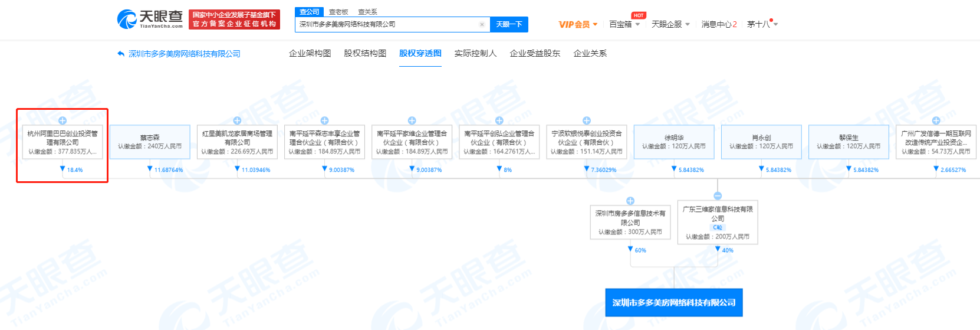Switch to the 查关系 search tab
This screenshot has width=980, height=330.
click(367, 12)
